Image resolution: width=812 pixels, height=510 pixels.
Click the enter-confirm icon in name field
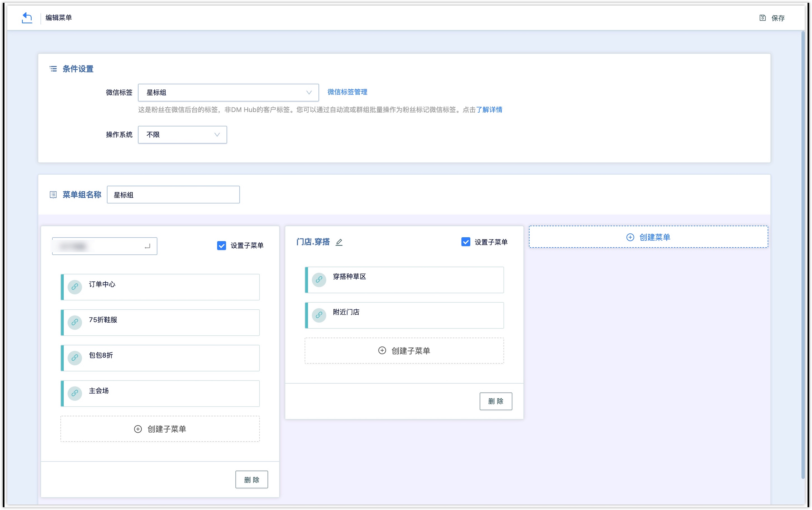tap(147, 247)
